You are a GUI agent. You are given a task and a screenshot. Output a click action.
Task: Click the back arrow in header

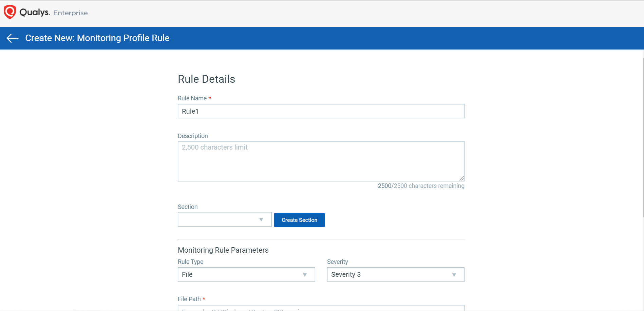(x=13, y=38)
